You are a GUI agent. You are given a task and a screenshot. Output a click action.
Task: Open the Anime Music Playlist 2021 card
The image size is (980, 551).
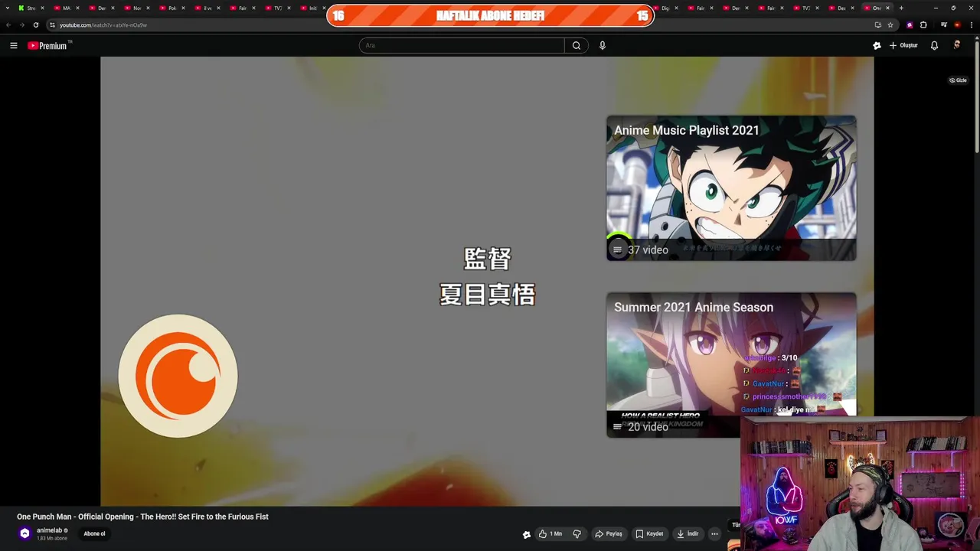(731, 188)
